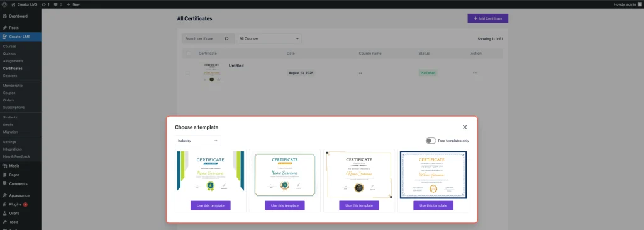The image size is (644, 230).
Task: Open Settings submenu item
Action: pos(9,142)
